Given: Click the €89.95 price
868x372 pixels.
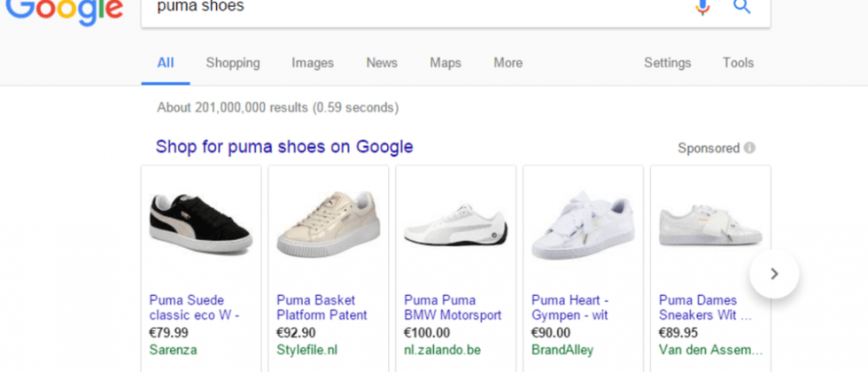Looking at the screenshot, I should [678, 333].
